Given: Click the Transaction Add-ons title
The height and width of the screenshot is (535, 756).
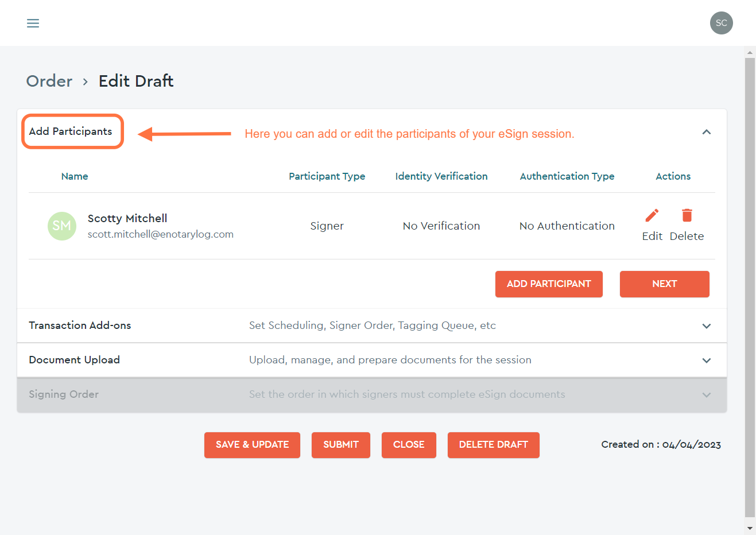Looking at the screenshot, I should pyautogui.click(x=80, y=325).
